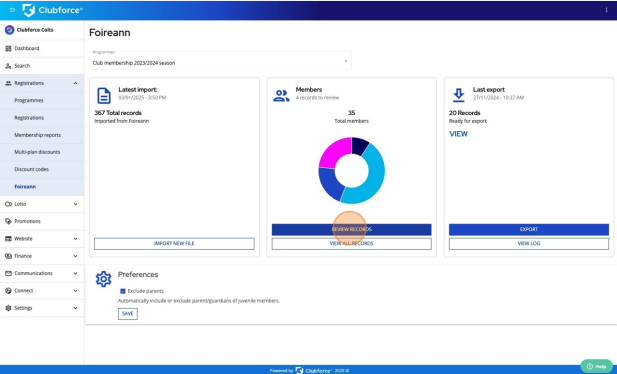Image resolution: width=617 pixels, height=374 pixels.
Task: Click the dark navy donut chart segment
Action: (359, 145)
